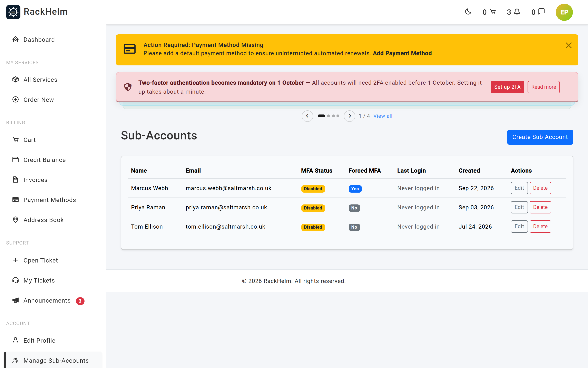
Task: Click the Open Ticket plus icon
Action: (16, 260)
